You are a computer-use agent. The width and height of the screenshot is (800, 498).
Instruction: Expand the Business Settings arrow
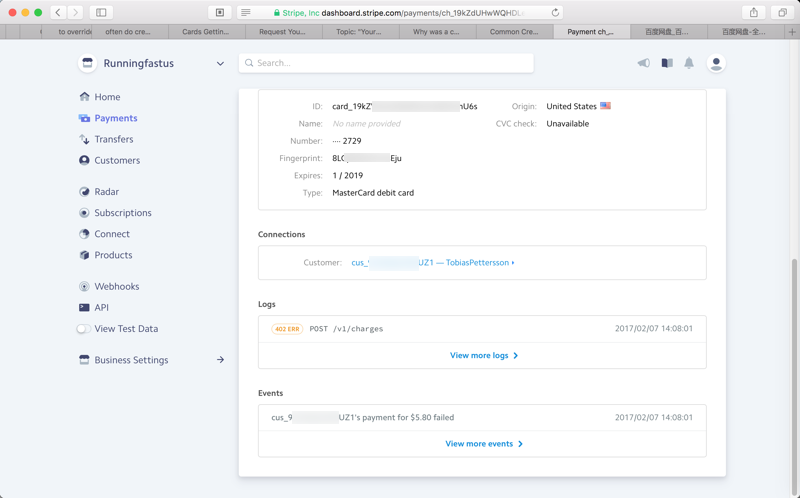click(x=220, y=360)
